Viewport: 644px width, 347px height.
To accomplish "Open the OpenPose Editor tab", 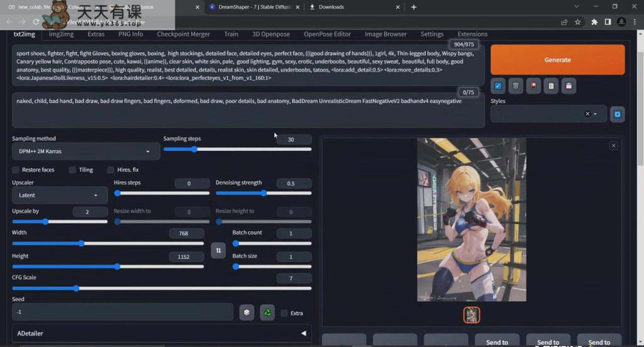I will [327, 34].
